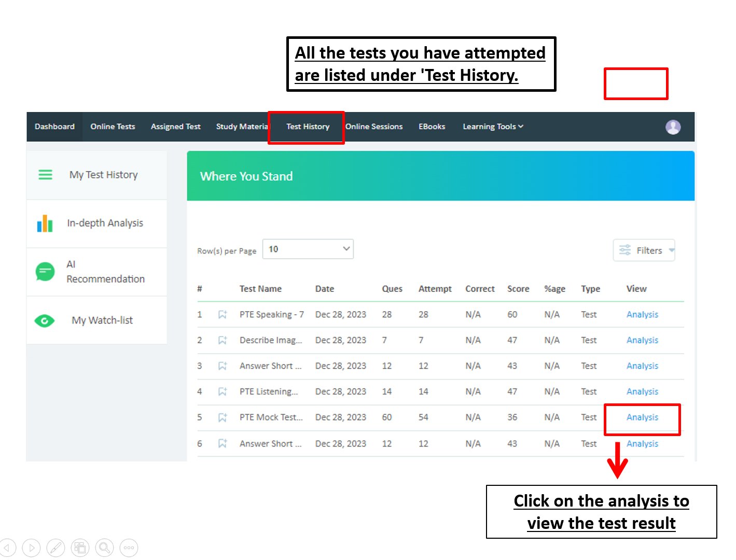This screenshot has height=560, width=736.
Task: Click the test name PTE Speaking - 7
Action: 272,315
